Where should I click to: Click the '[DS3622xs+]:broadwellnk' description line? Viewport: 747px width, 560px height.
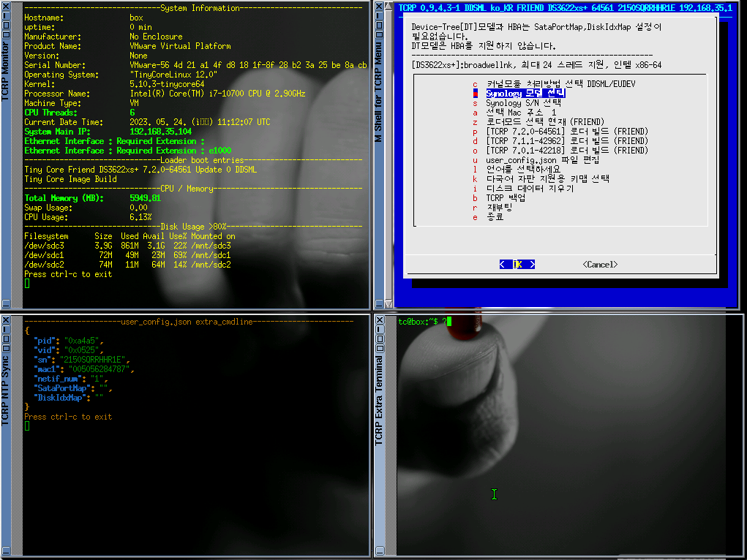click(536, 65)
